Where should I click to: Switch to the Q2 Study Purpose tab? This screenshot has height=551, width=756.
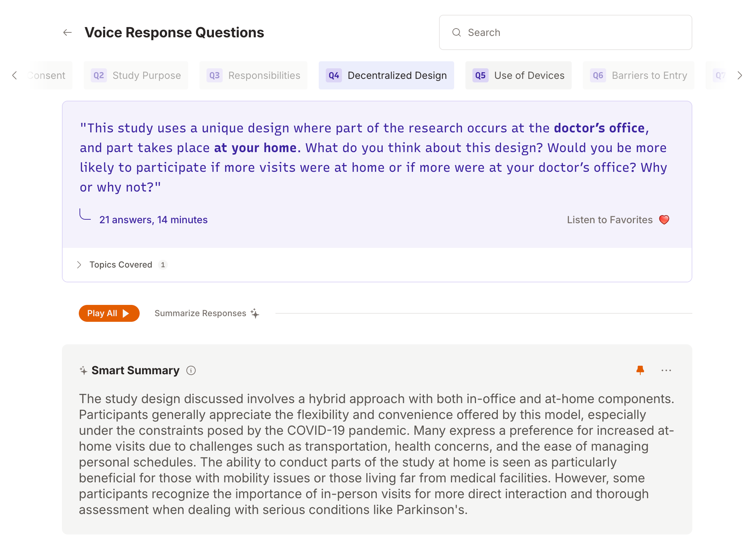136,75
